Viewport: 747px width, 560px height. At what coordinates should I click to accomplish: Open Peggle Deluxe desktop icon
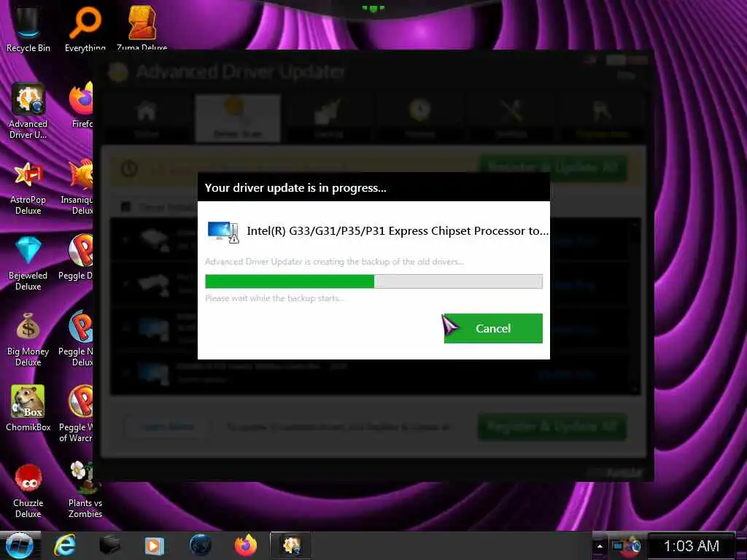pyautogui.click(x=77, y=258)
